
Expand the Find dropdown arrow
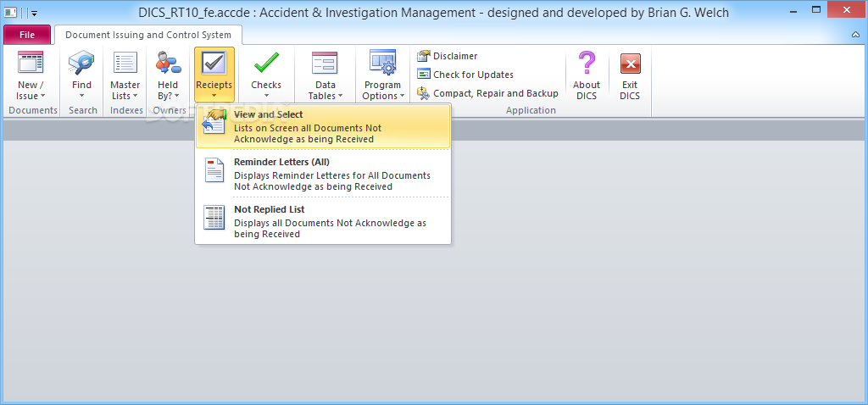(81, 97)
